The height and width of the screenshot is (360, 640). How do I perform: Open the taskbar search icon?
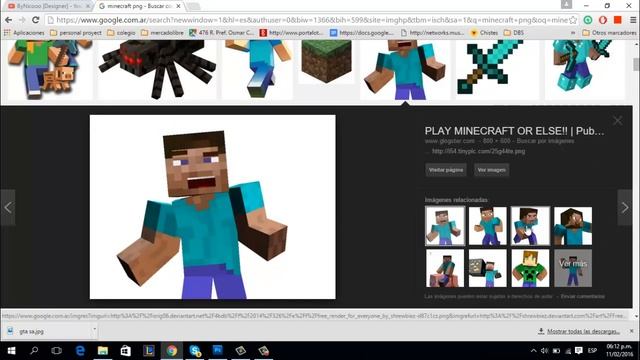[x=34, y=351]
